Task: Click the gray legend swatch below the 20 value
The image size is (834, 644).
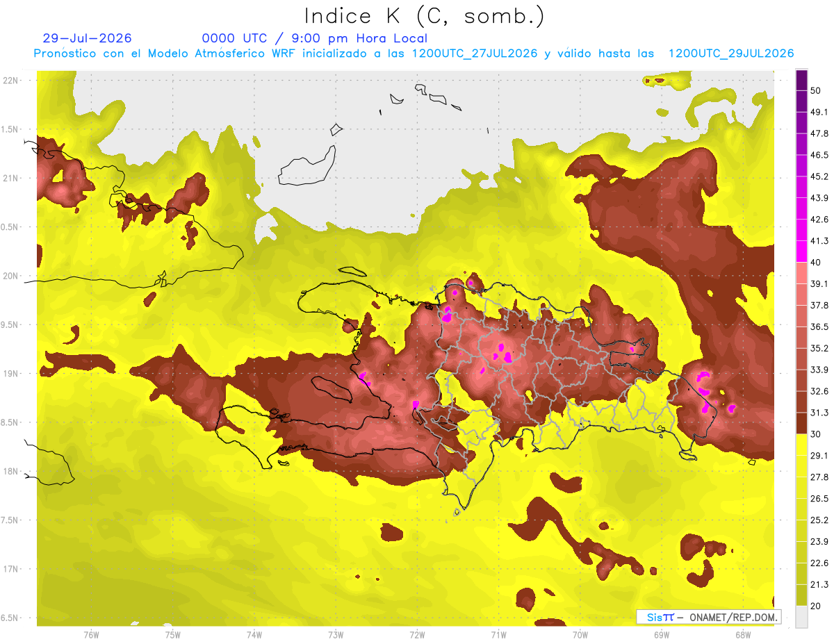Action: pyautogui.click(x=801, y=617)
